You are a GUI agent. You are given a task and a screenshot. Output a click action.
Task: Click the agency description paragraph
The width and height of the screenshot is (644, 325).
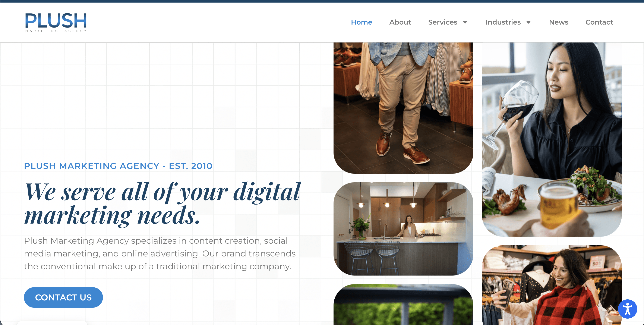pyautogui.click(x=160, y=253)
